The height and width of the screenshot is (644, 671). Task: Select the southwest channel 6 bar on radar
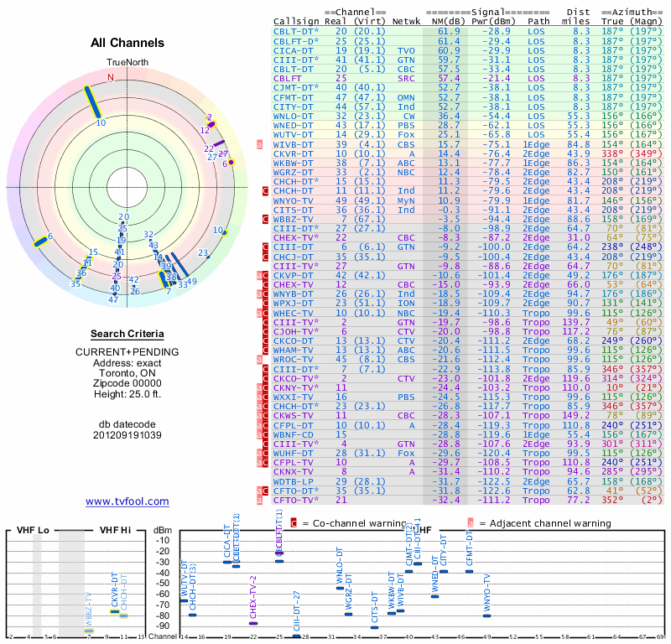(39, 241)
